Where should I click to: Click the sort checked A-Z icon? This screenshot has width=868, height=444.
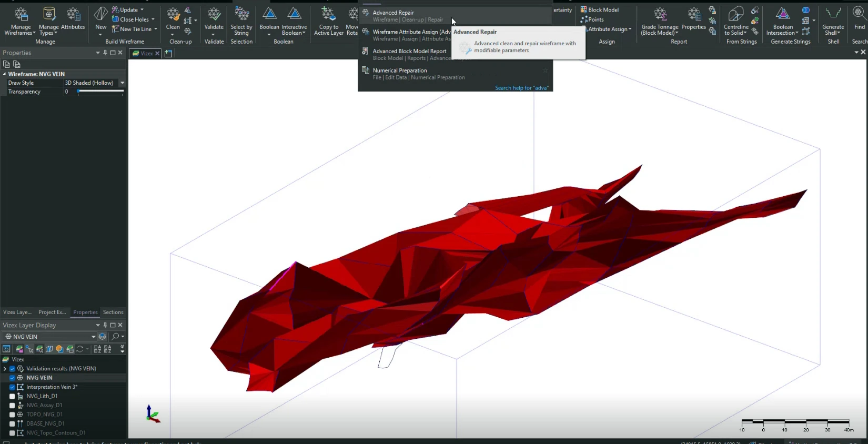pos(97,349)
